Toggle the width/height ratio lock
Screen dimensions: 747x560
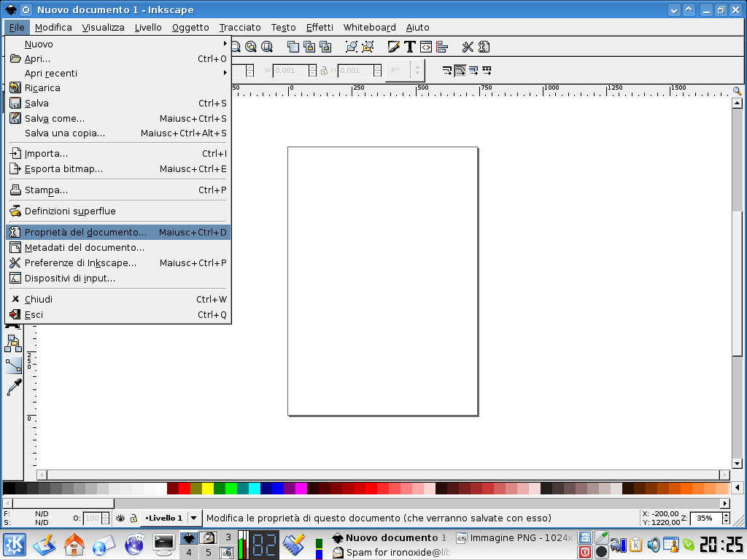coord(323,71)
